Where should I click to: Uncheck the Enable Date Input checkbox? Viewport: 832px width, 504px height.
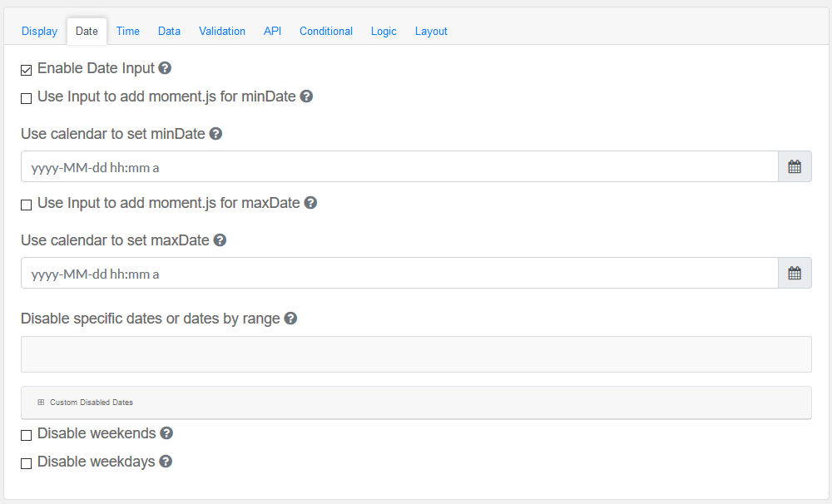[x=27, y=70]
